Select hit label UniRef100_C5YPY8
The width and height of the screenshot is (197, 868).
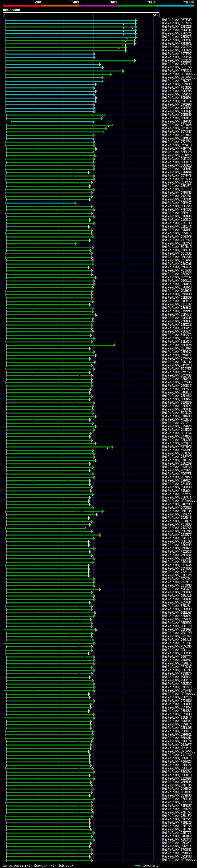click(x=177, y=176)
